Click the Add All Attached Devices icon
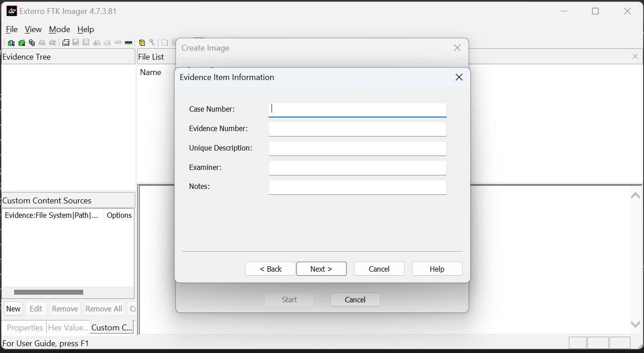 [x=21, y=42]
